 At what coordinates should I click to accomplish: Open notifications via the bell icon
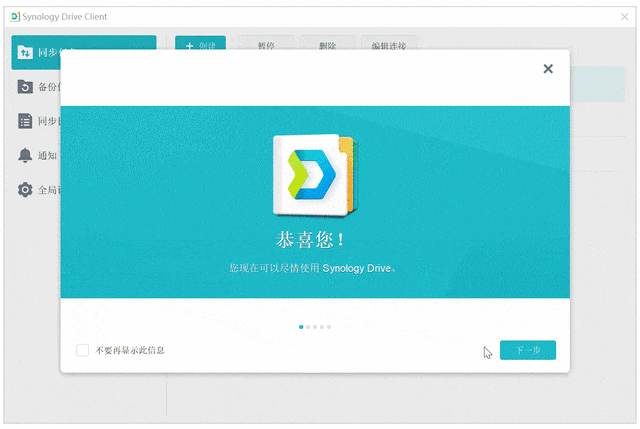[x=25, y=155]
